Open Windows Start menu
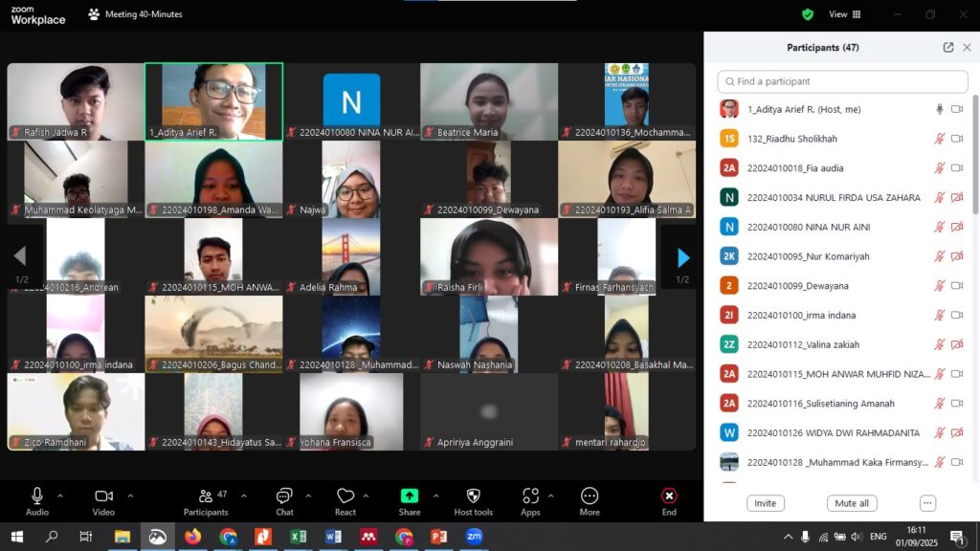980x551 pixels. click(x=17, y=537)
